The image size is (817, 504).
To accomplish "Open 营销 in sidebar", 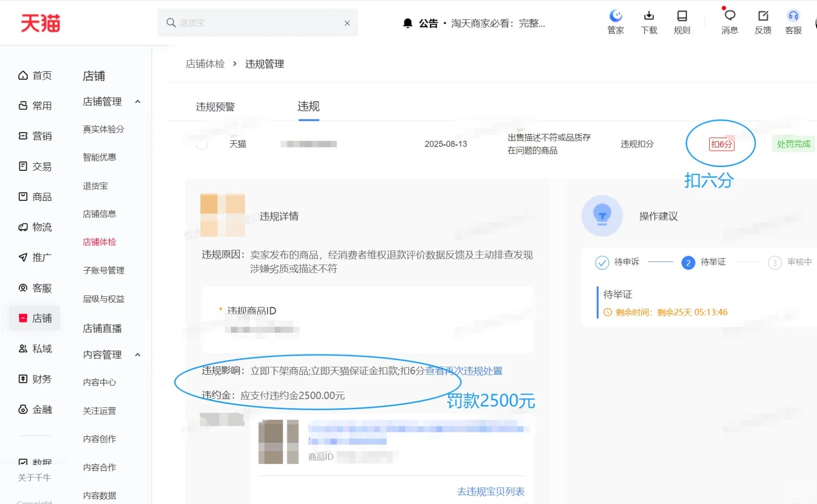I will pyautogui.click(x=35, y=136).
